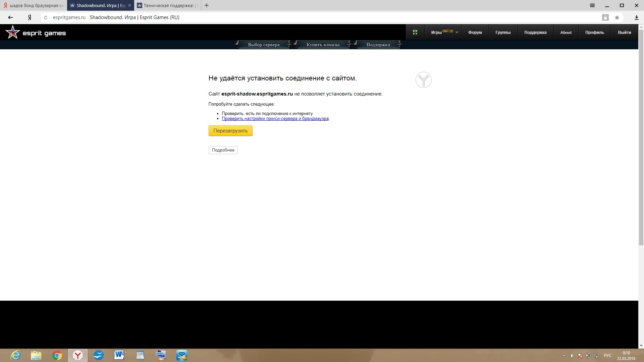Click the padlock protect icon in address bar
The height and width of the screenshot is (362, 644).
(605, 17)
